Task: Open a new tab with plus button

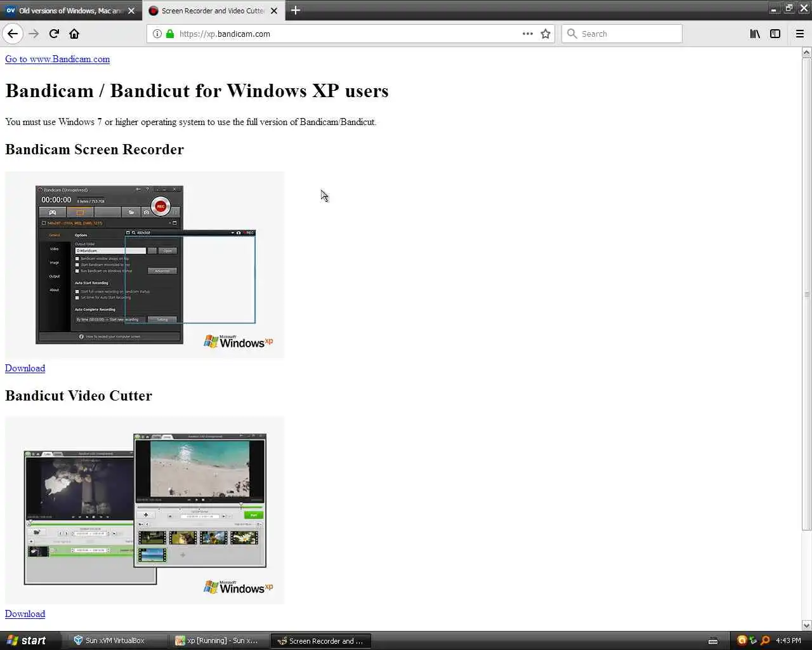Action: pos(296,10)
